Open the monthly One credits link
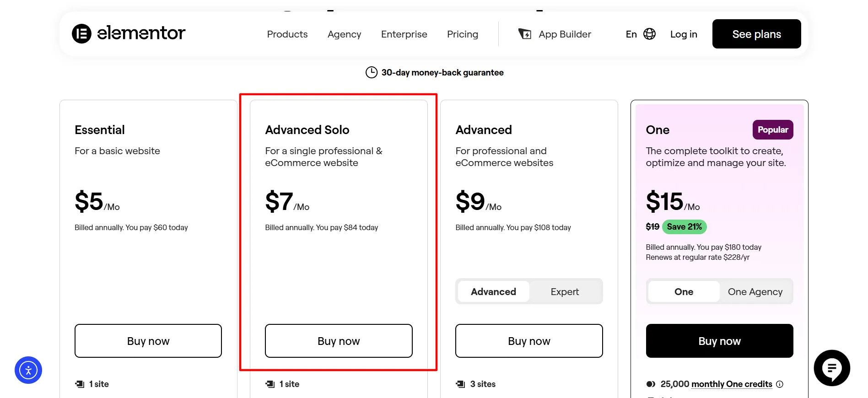This screenshot has width=868, height=398. [x=732, y=384]
